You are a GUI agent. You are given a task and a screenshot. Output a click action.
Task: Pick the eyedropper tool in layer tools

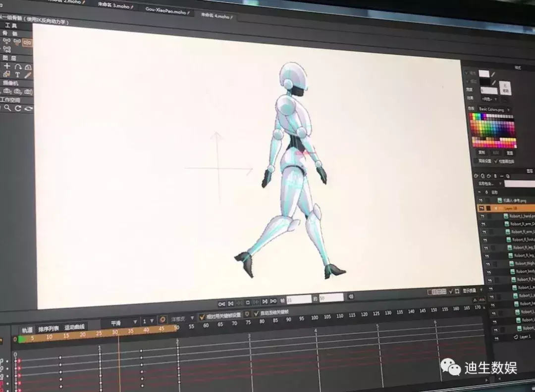(28, 75)
